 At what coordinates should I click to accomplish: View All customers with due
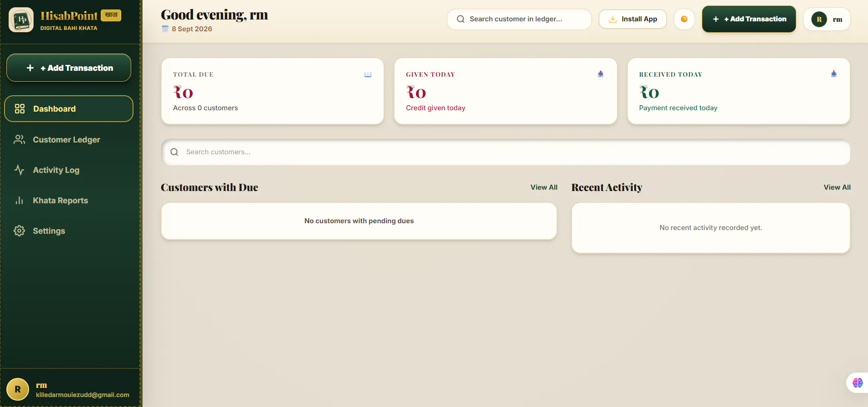tap(544, 187)
